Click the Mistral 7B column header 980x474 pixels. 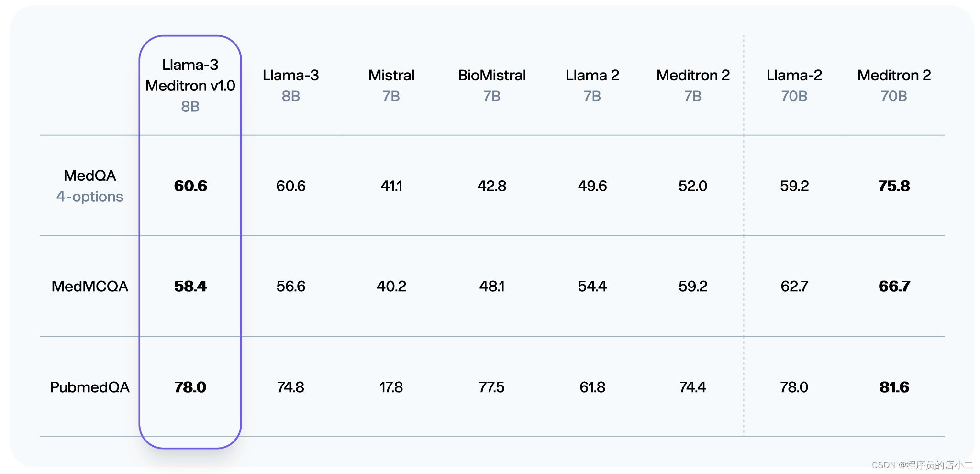tap(391, 85)
